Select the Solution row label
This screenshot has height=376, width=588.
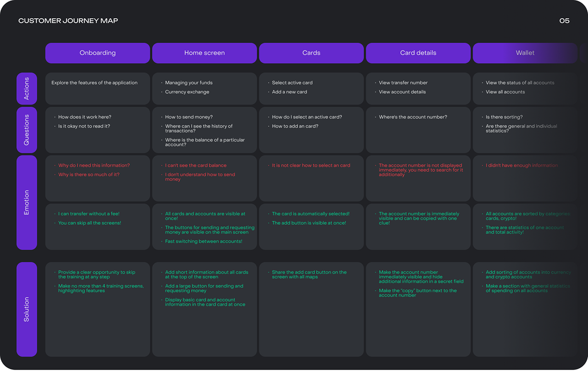point(27,309)
